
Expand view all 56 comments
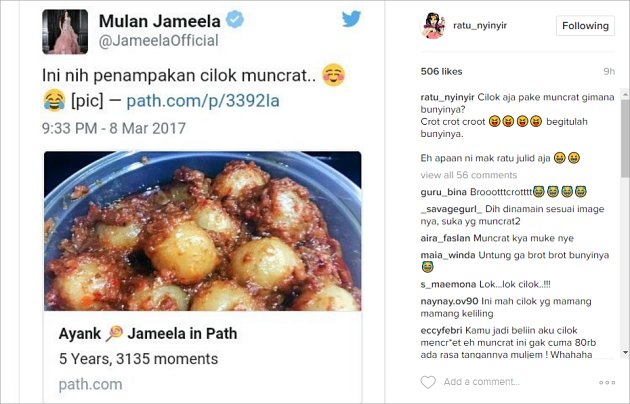pos(468,175)
